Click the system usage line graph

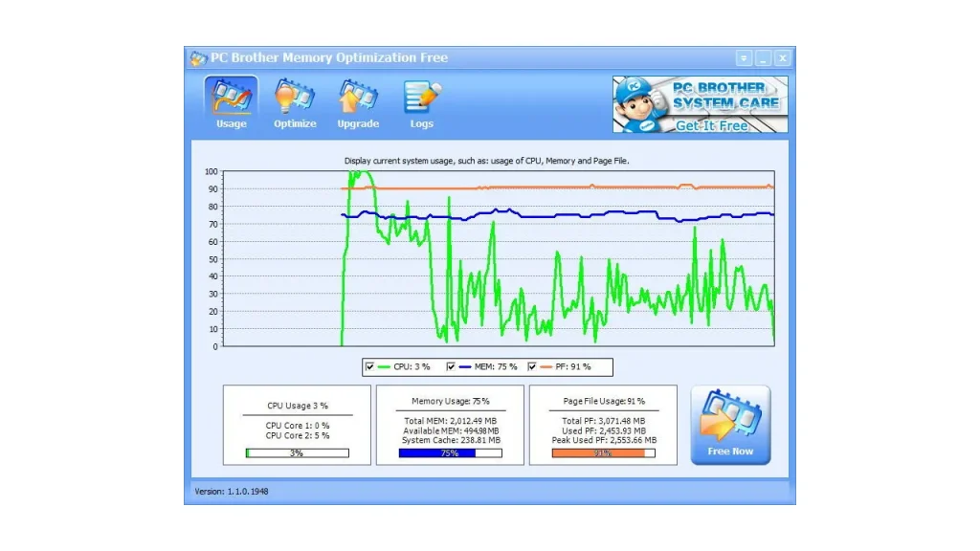(499, 258)
